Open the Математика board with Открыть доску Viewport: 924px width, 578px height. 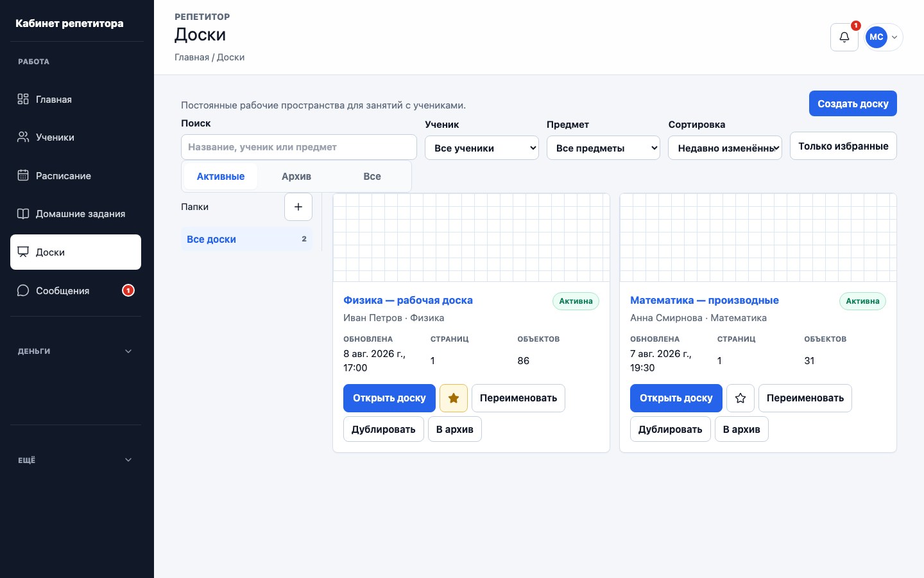676,398
